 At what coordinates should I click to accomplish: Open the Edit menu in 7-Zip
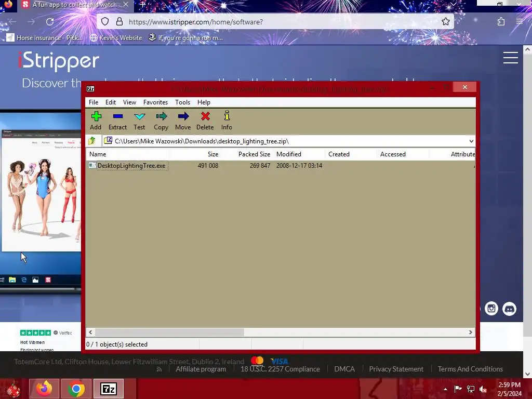[111, 102]
